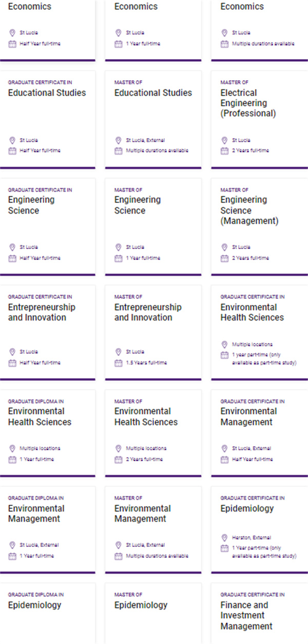The height and width of the screenshot is (644, 308).
Task: Click calendar icon on Graduate Diploma Environmental Management card
Action: (12, 556)
